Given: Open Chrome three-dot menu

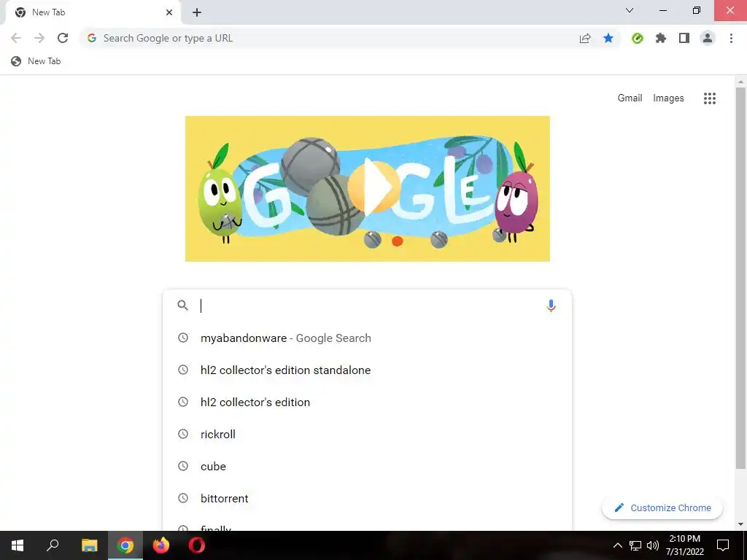Looking at the screenshot, I should (x=731, y=38).
